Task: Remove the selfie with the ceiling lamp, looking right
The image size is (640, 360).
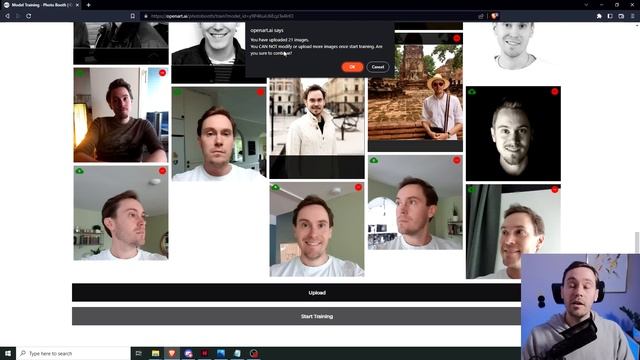Action: pyautogui.click(x=162, y=171)
